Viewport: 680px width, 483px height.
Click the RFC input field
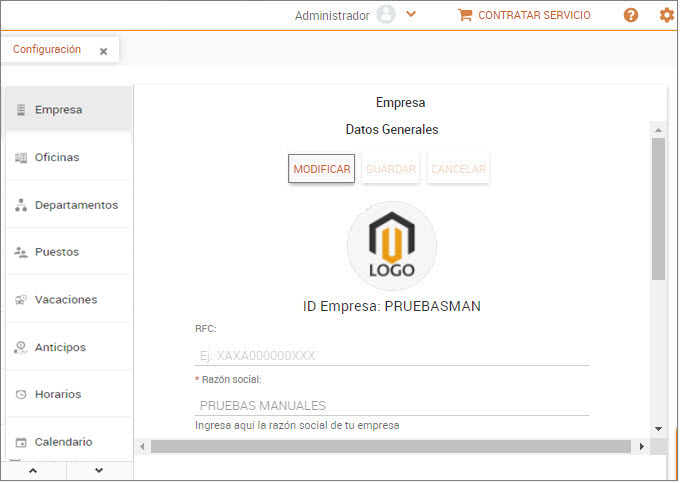[x=391, y=354]
